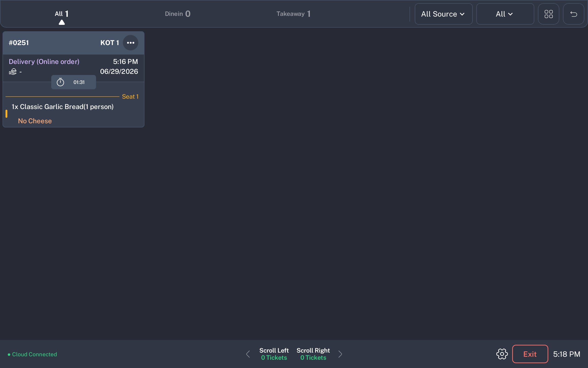Click the scroll right chevron arrow
The image size is (588, 368).
(340, 354)
